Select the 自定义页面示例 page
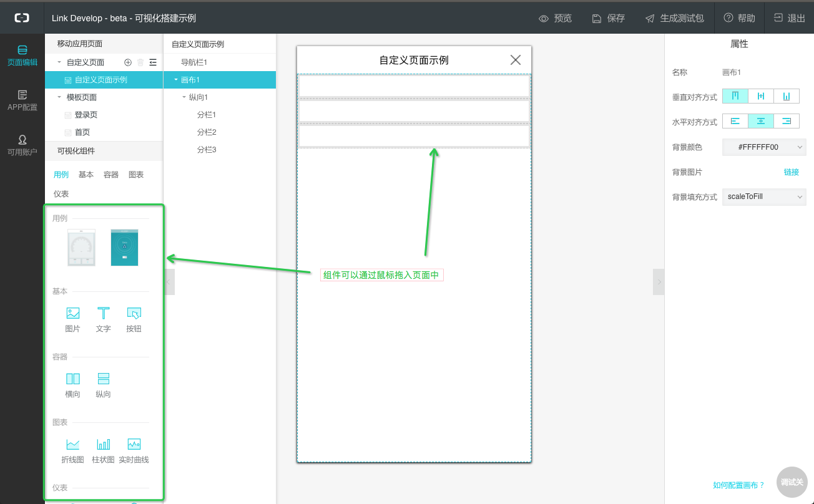This screenshot has height=504, width=814. click(x=104, y=80)
